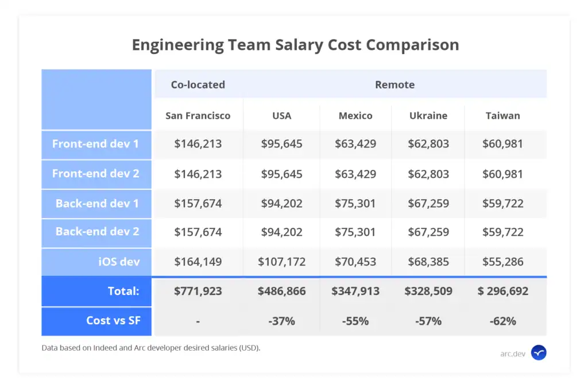The width and height of the screenshot is (588, 389).
Task: Click the Engineering Team Salary Cost Comparison title
Action: tap(295, 45)
